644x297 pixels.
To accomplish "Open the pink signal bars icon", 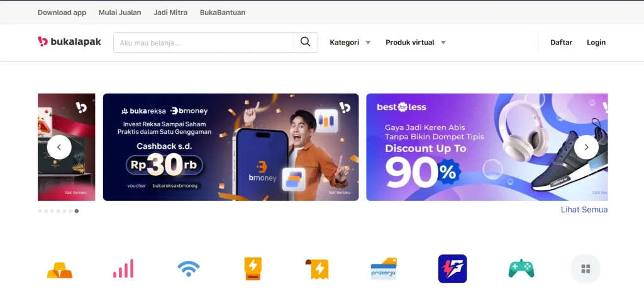I will point(123,268).
